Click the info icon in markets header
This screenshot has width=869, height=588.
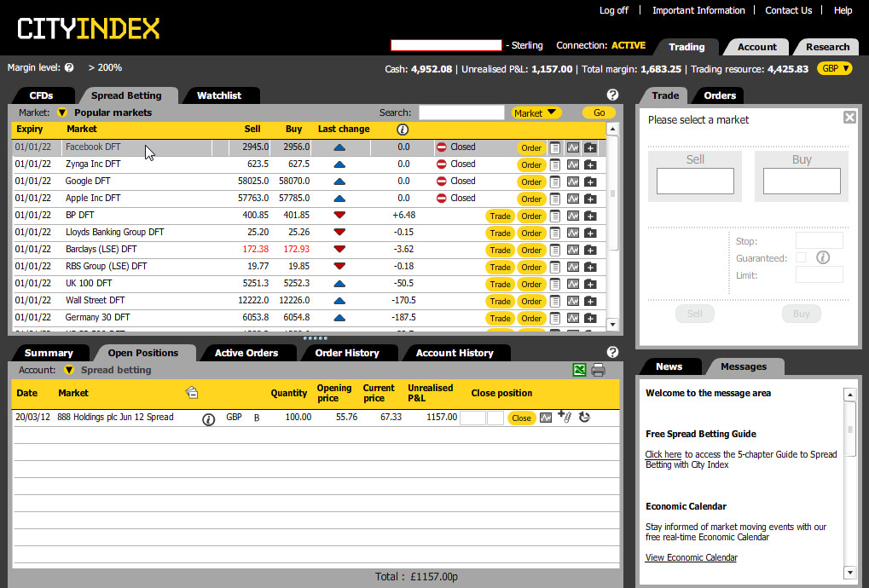[403, 130]
